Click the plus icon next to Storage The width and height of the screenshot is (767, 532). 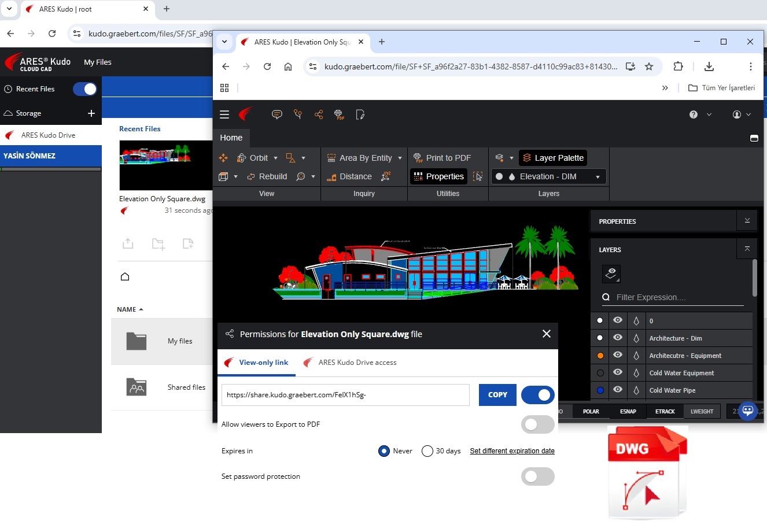pyautogui.click(x=91, y=113)
